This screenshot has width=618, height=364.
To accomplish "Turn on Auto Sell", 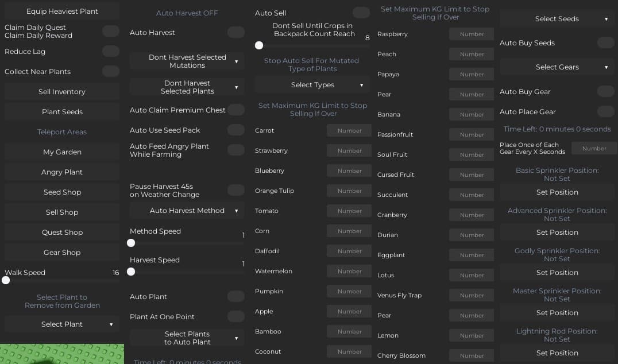I will click(x=361, y=12).
